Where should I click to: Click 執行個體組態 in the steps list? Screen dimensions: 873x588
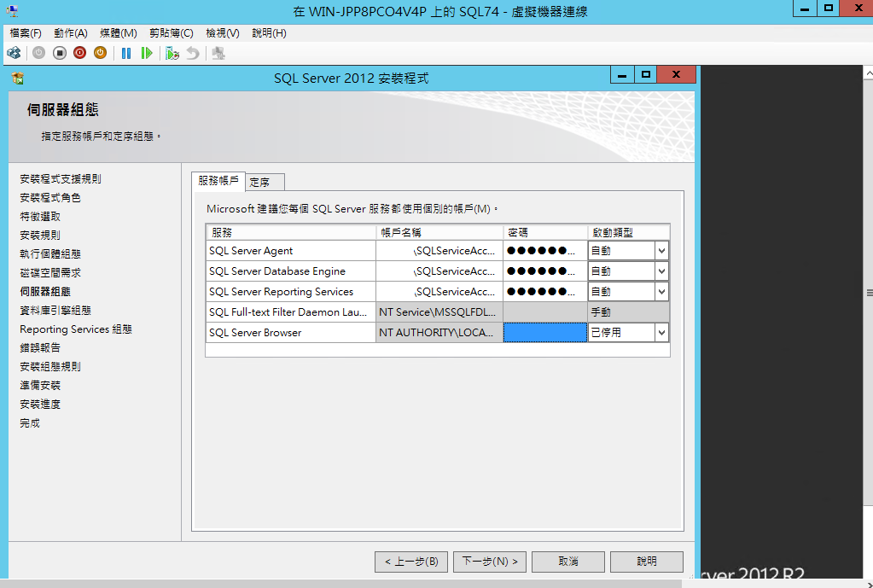coord(50,254)
